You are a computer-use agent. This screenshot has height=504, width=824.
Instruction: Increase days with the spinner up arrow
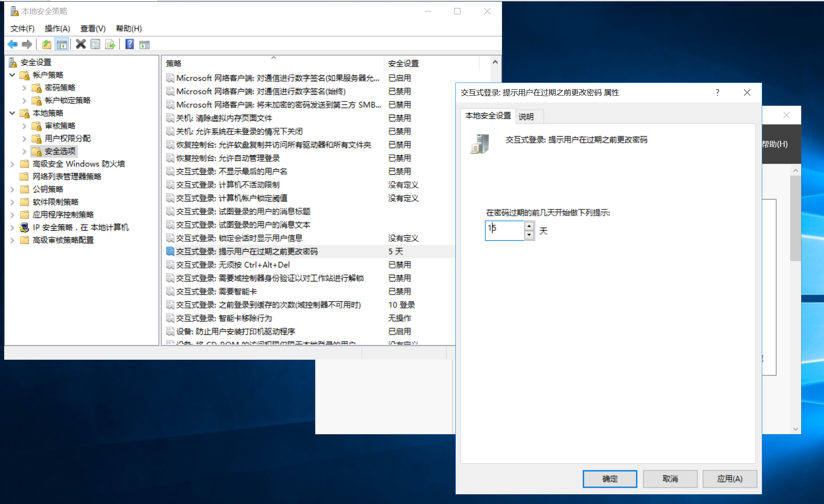click(529, 226)
